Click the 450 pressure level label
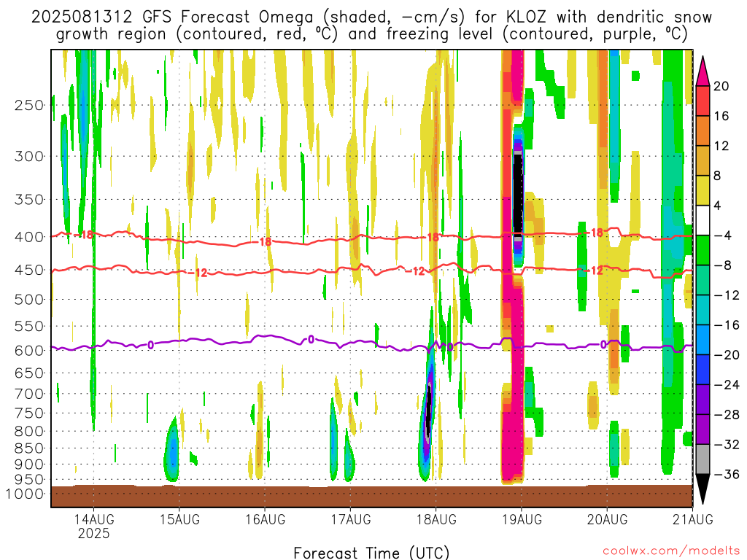 click(x=29, y=270)
